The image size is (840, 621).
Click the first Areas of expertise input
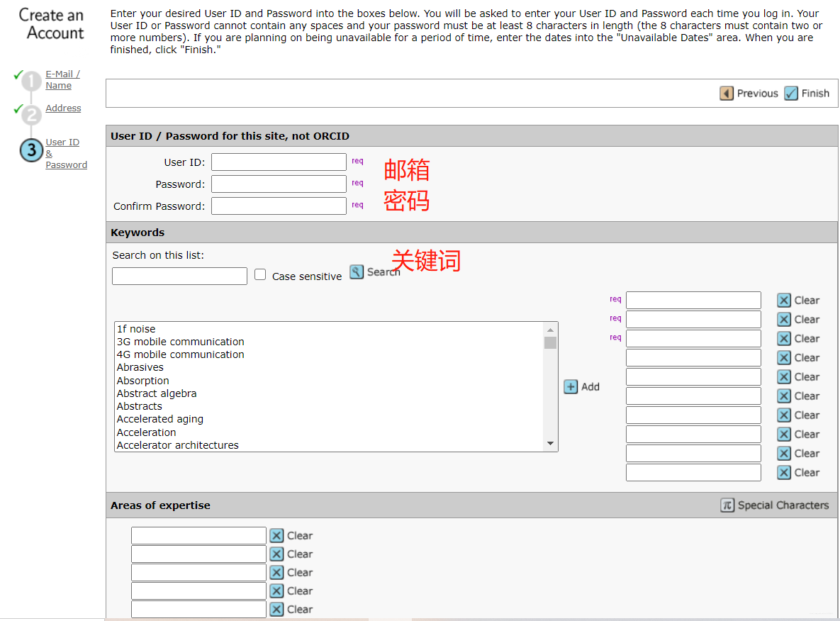coord(198,536)
